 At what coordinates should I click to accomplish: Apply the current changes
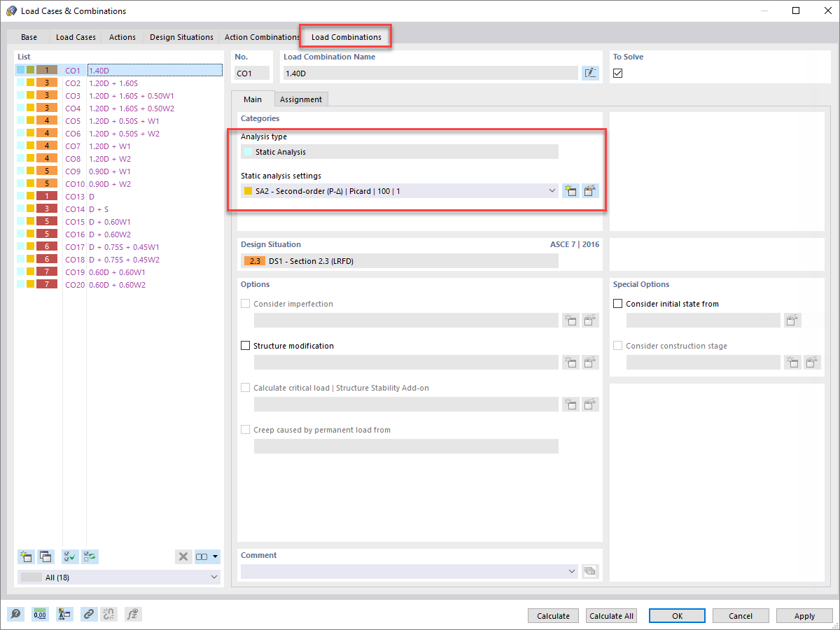[804, 615]
